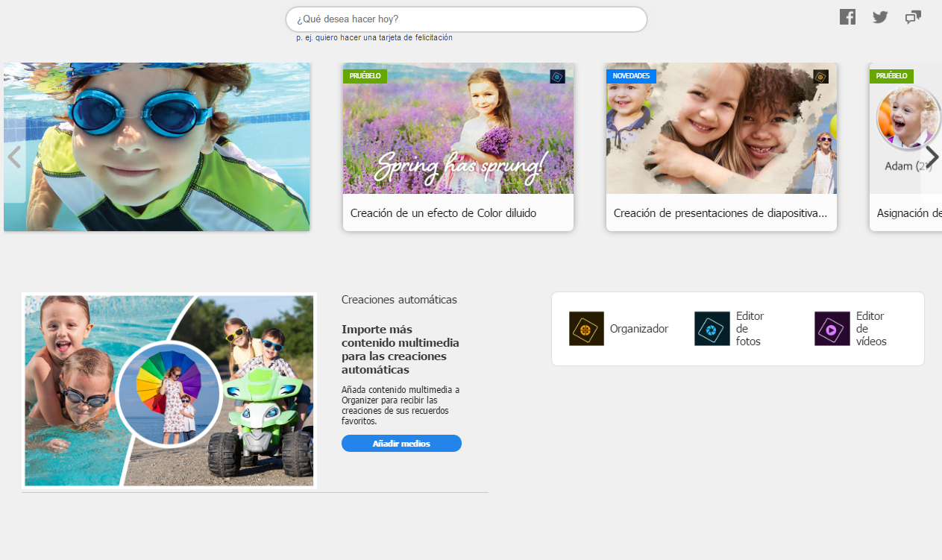Open the Twitter share icon
The image size is (942, 560).
click(x=880, y=17)
